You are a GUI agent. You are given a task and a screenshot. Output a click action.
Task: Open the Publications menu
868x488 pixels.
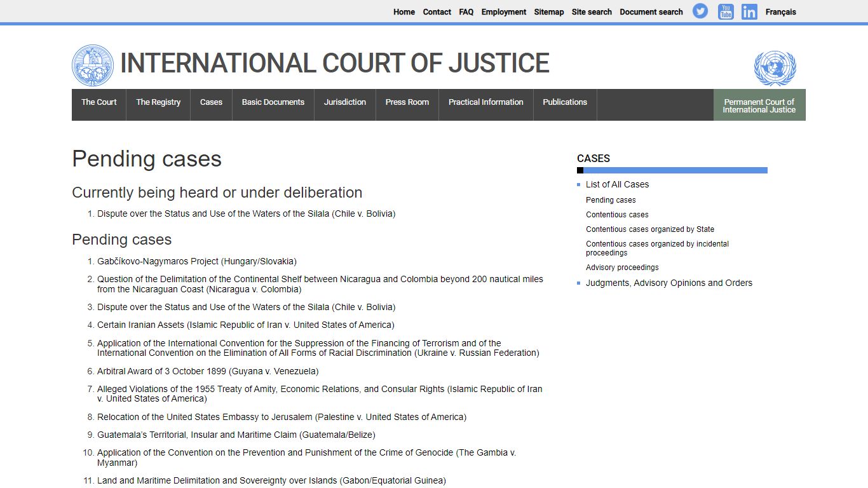coord(565,105)
